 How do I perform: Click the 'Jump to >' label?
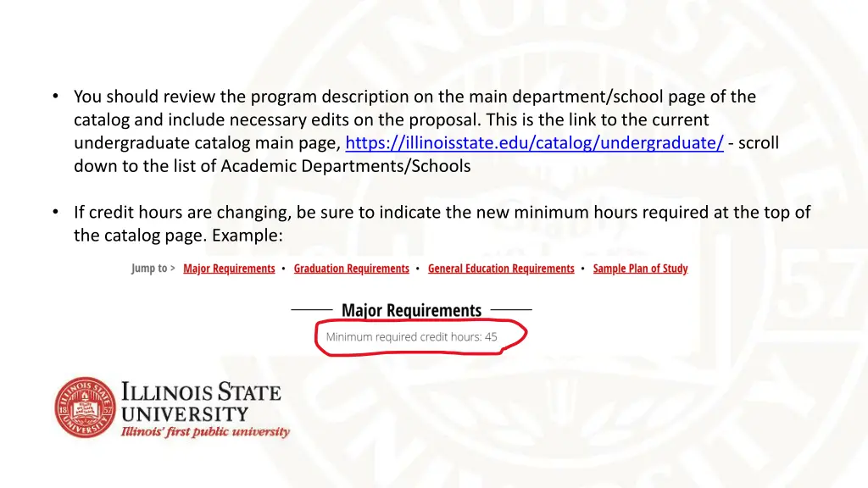[153, 269]
